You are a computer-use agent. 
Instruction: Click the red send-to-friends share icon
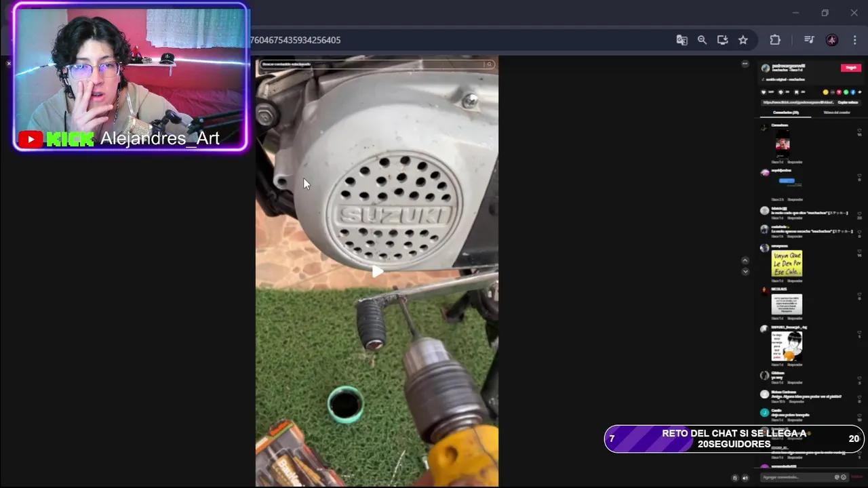coord(840,92)
